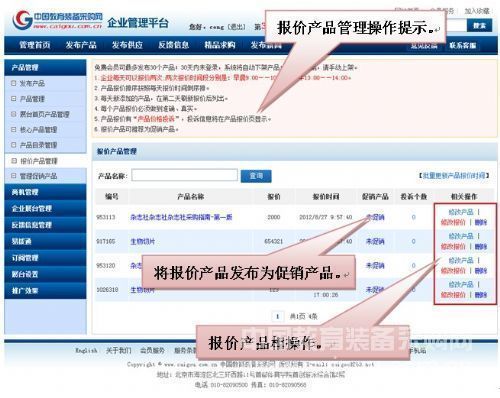Expand the 订阅管理 sidebar section

[45, 258]
